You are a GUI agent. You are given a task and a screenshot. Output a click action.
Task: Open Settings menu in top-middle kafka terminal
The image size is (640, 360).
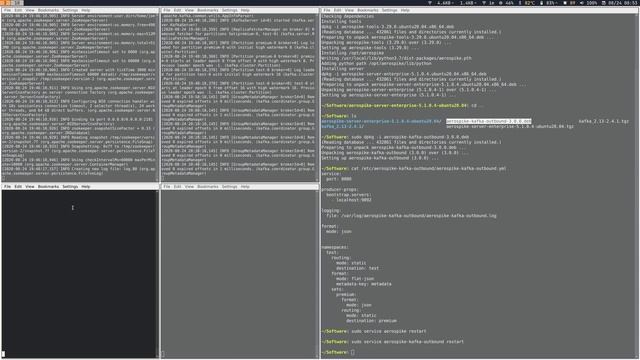coord(229,10)
